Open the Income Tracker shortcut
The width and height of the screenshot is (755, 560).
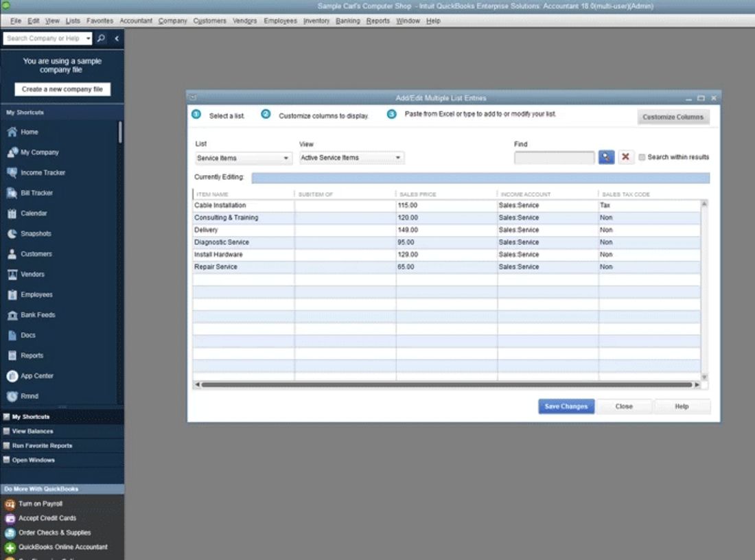(36, 172)
